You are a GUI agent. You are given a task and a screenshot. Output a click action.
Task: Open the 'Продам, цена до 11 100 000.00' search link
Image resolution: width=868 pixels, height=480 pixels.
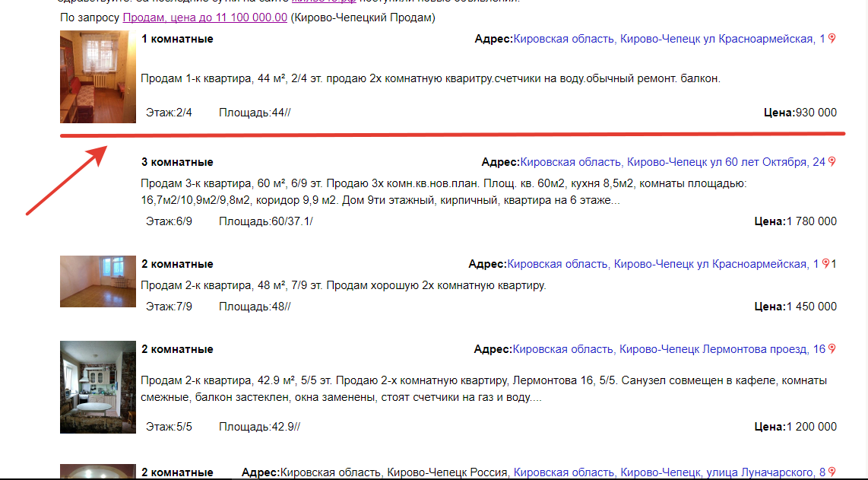(x=204, y=17)
